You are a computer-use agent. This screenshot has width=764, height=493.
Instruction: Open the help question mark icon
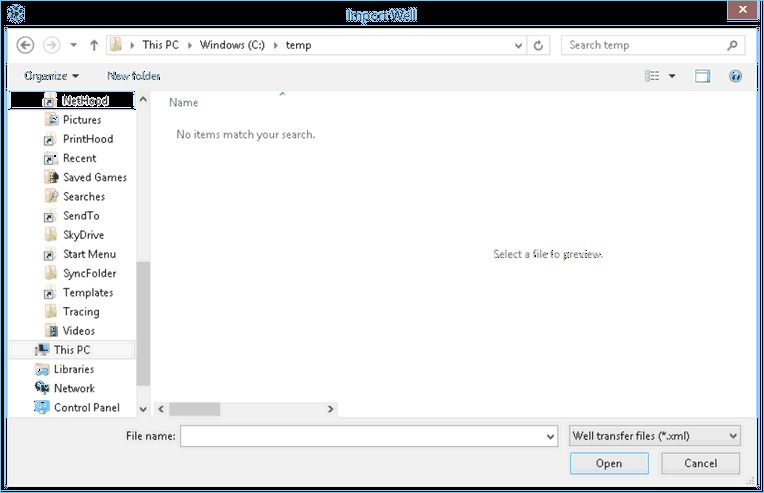click(735, 76)
